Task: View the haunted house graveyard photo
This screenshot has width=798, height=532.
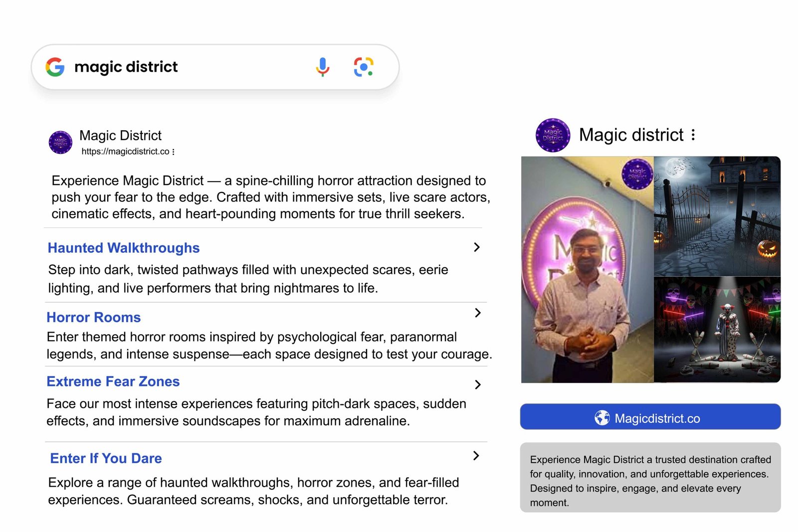Action: [x=717, y=216]
